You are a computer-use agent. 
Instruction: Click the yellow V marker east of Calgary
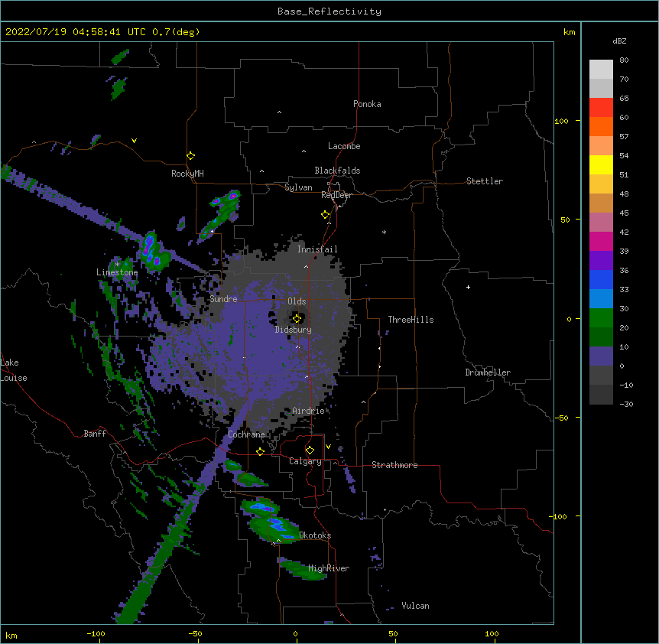pyautogui.click(x=328, y=447)
